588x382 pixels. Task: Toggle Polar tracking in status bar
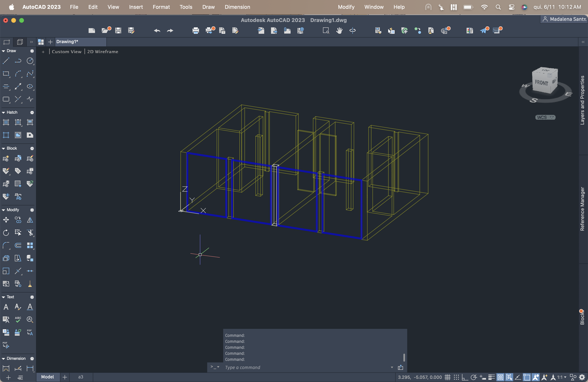click(473, 377)
